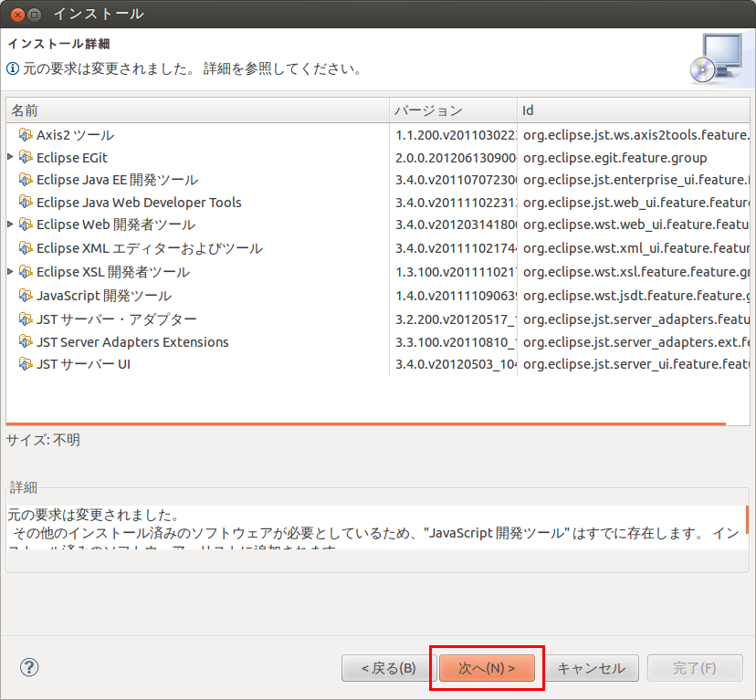756x700 pixels.
Task: Click the icon beside Eclipse XML エディターおよびツール
Action: pyautogui.click(x=26, y=248)
